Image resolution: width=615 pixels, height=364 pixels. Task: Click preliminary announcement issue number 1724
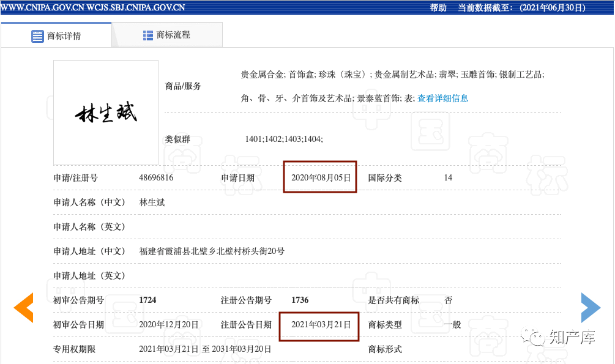[148, 300]
